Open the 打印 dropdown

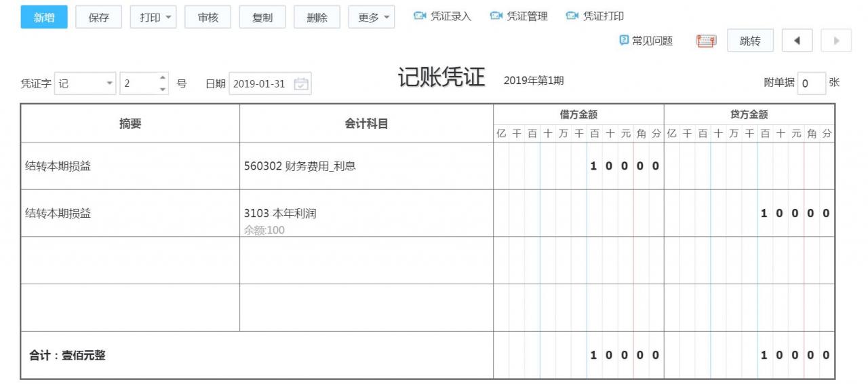(153, 18)
